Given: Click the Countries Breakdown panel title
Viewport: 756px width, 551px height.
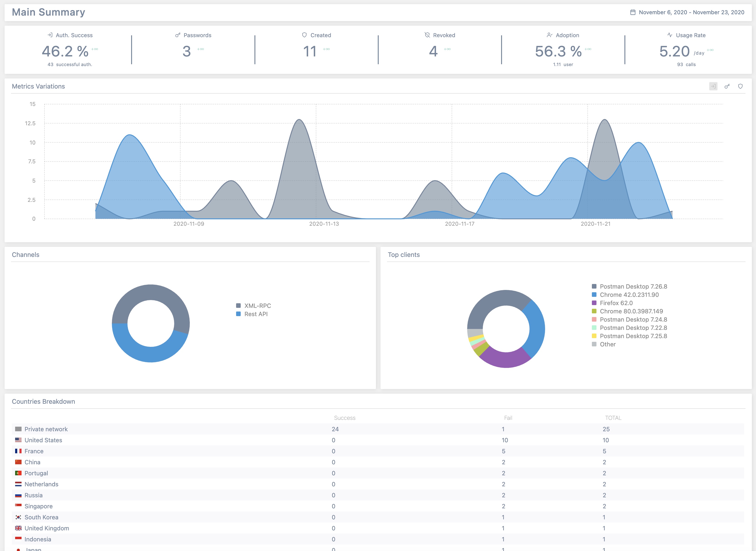Looking at the screenshot, I should (x=43, y=402).
